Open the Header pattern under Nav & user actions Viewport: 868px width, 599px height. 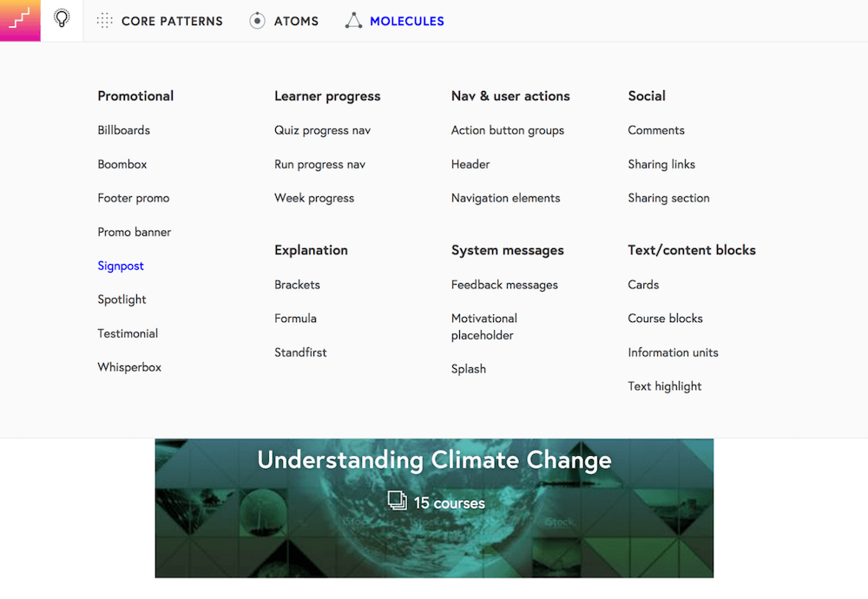pyautogui.click(x=470, y=164)
